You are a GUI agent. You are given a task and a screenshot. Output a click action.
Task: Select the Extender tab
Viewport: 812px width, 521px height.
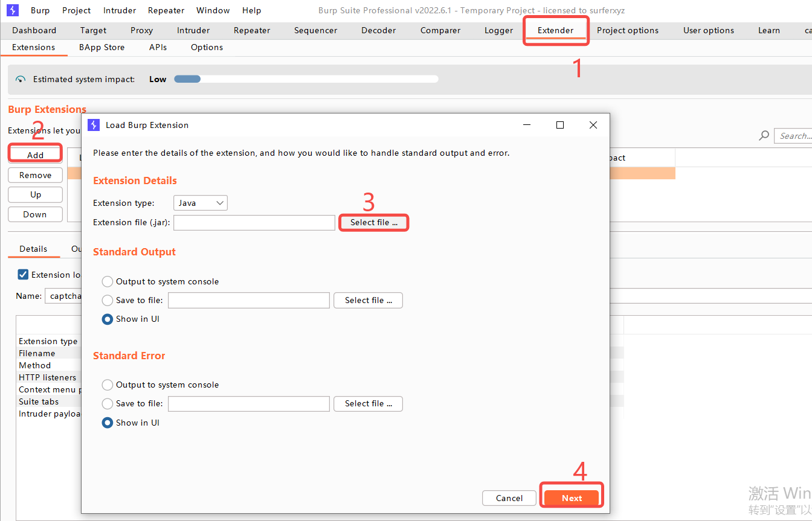click(556, 30)
